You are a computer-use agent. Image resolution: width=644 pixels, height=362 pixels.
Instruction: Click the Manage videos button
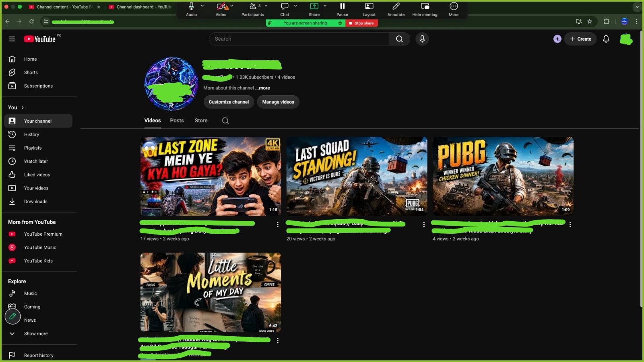pyautogui.click(x=278, y=102)
